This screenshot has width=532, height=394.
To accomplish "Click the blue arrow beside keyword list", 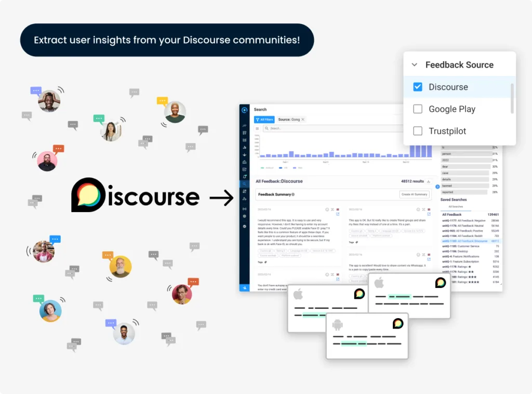I will pyautogui.click(x=437, y=186).
